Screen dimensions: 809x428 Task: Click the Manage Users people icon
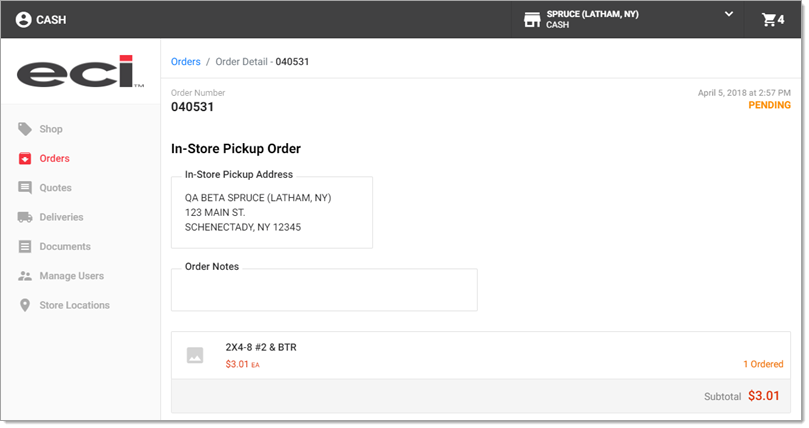pos(25,276)
